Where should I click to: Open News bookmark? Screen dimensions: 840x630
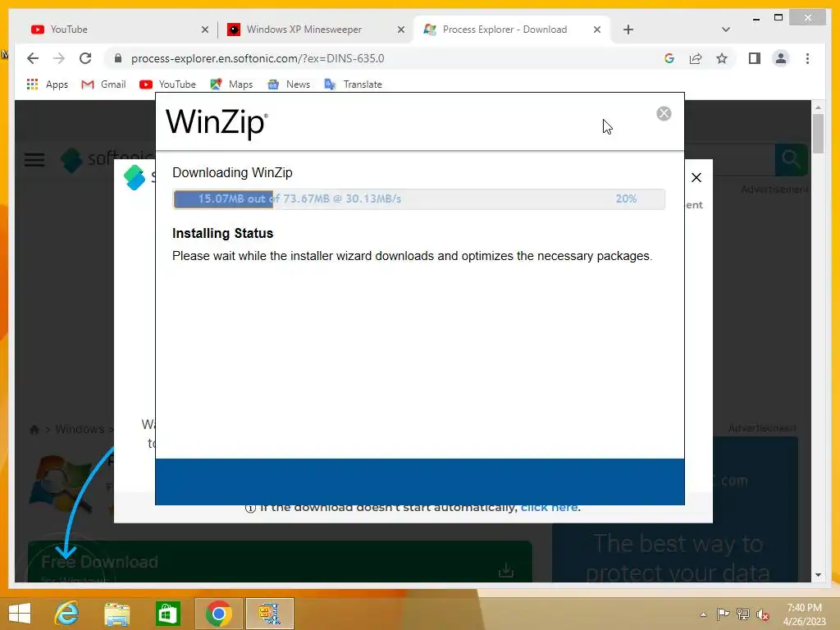pos(289,84)
